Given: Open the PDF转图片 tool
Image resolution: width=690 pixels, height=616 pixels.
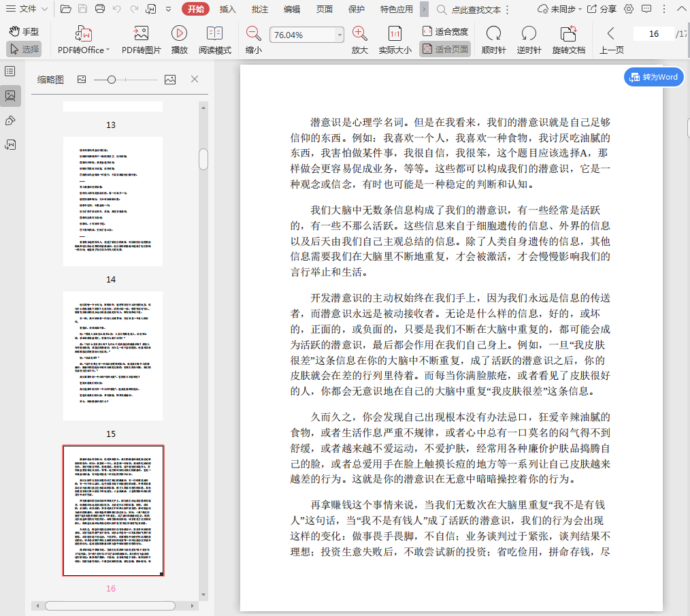Looking at the screenshot, I should coord(141,33).
